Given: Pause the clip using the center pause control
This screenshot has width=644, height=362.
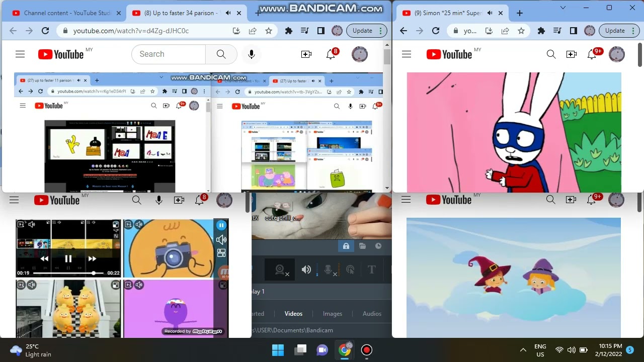Looking at the screenshot, I should click(68, 259).
